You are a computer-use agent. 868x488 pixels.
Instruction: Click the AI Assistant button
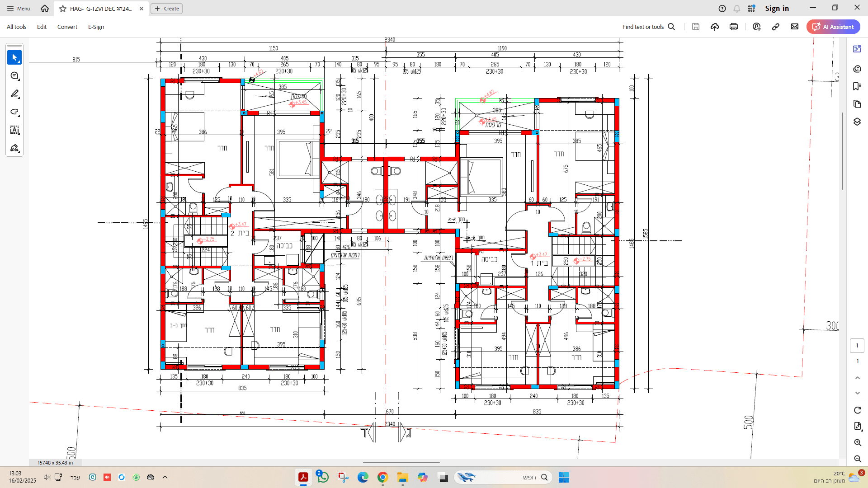pos(833,27)
